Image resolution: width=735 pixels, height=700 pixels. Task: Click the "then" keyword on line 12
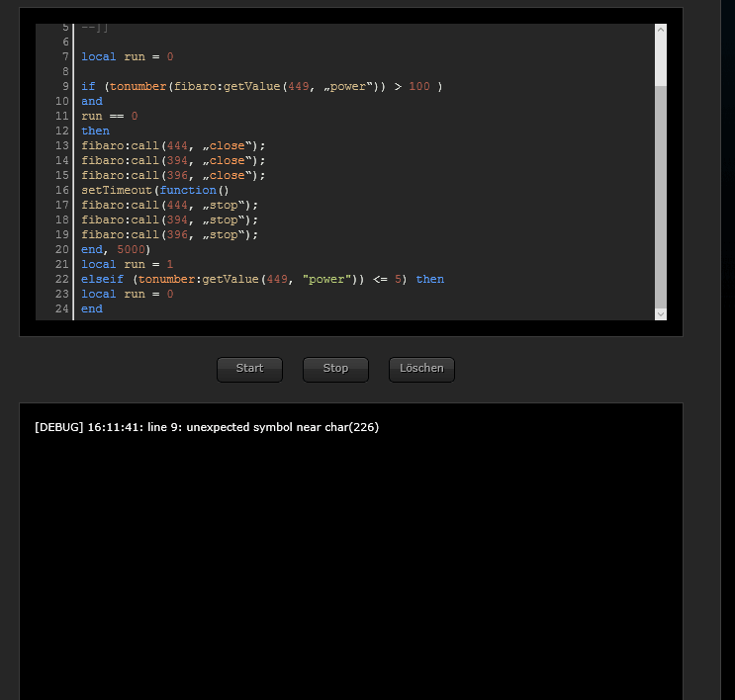click(96, 131)
